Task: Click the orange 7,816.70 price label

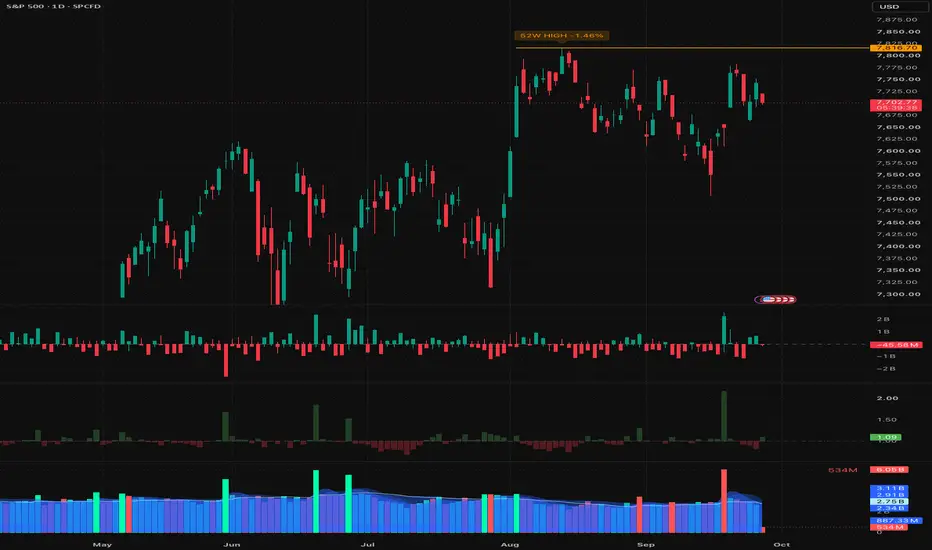Action: click(895, 48)
